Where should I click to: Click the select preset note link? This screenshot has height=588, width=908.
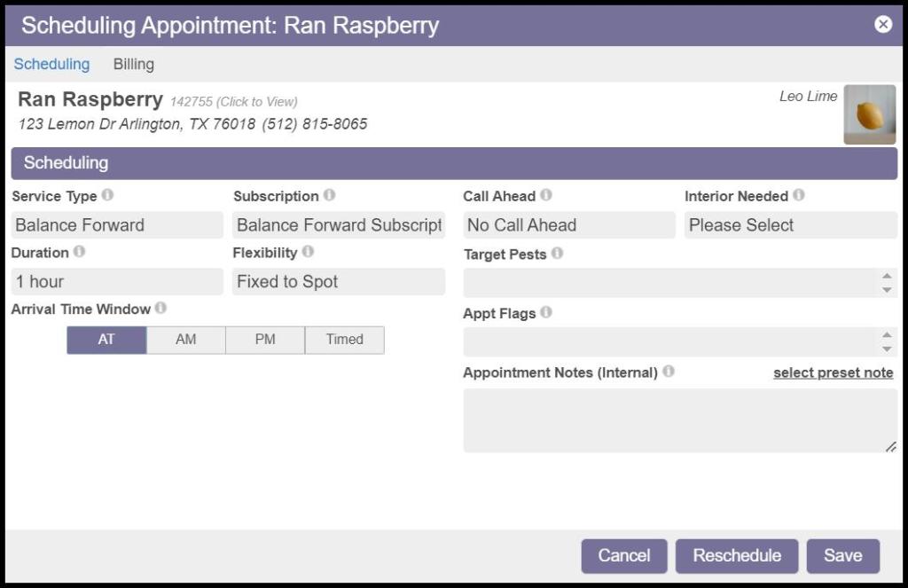tap(833, 372)
